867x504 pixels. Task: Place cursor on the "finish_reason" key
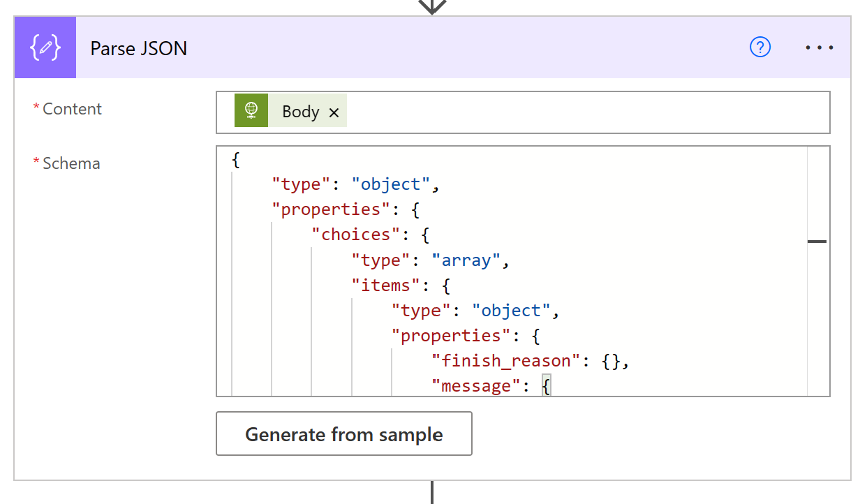coord(506,361)
